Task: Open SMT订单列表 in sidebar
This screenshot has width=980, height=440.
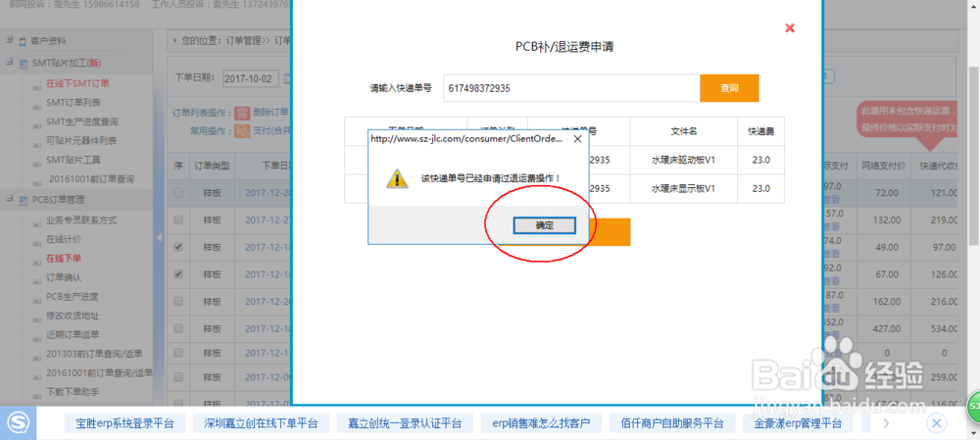Action: (x=73, y=103)
